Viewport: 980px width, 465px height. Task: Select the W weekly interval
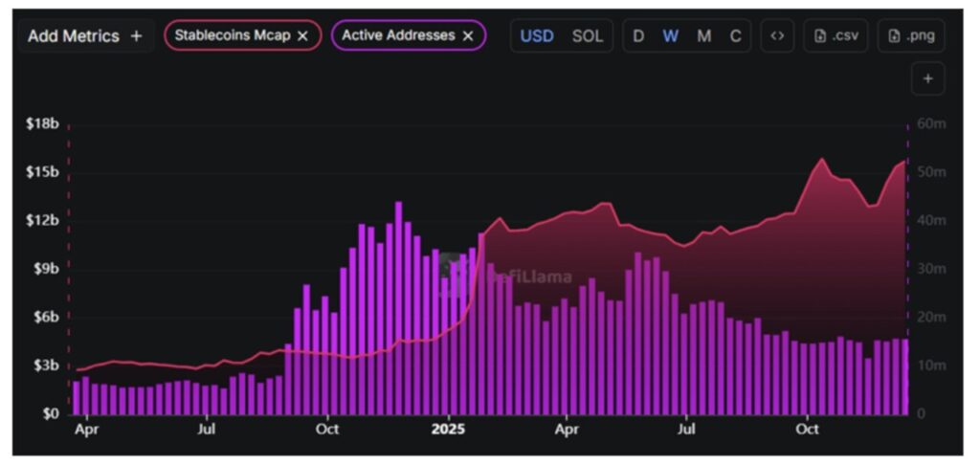click(x=671, y=35)
